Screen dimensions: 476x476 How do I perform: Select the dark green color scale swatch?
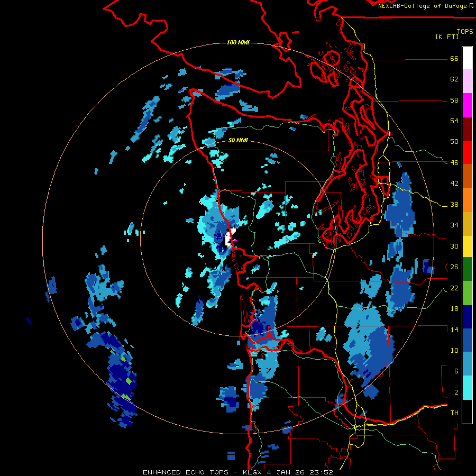pyautogui.click(x=467, y=269)
